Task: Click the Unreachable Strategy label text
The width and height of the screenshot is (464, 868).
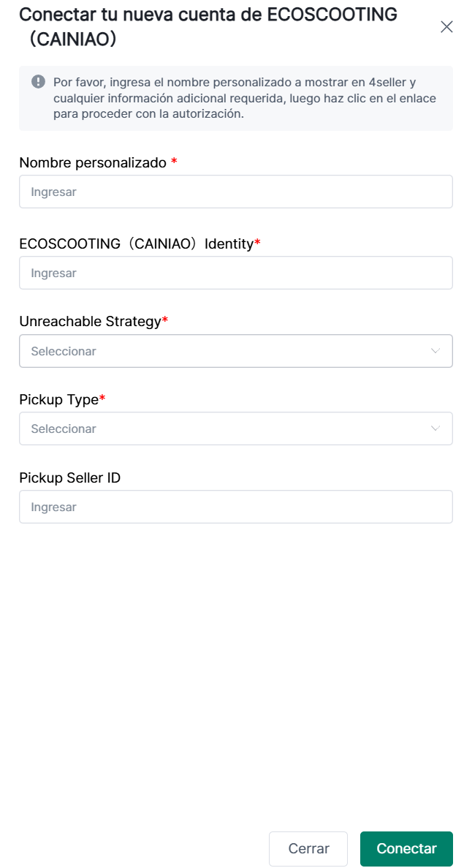Action: pos(90,321)
